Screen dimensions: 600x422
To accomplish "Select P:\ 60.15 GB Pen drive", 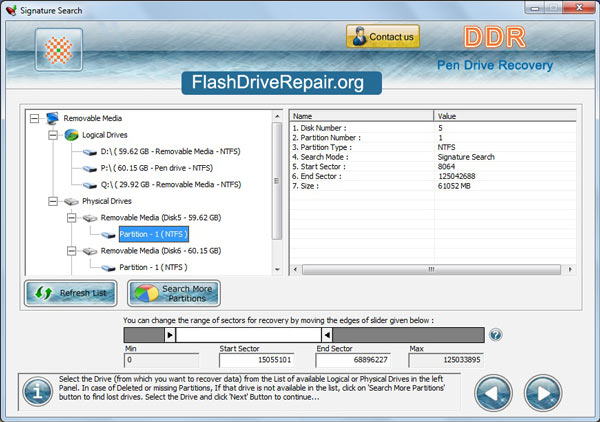I will click(157, 168).
